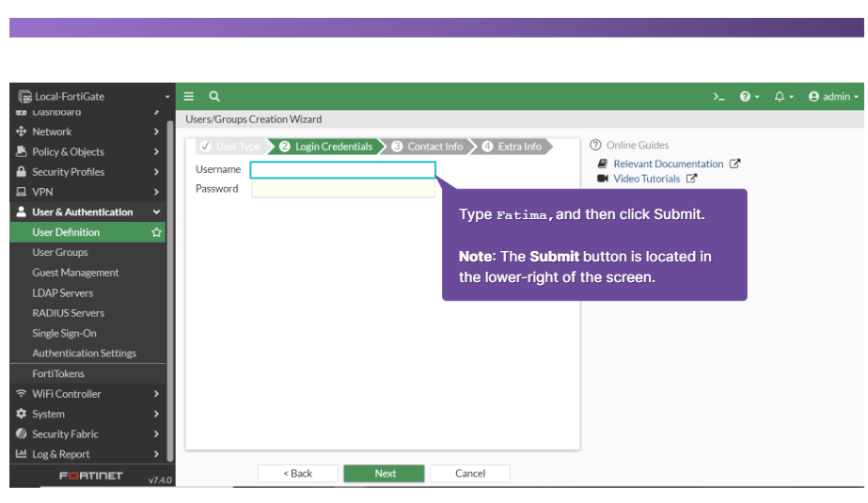Expand the Security Fabric chevron
The height and width of the screenshot is (503, 868).
coord(156,433)
